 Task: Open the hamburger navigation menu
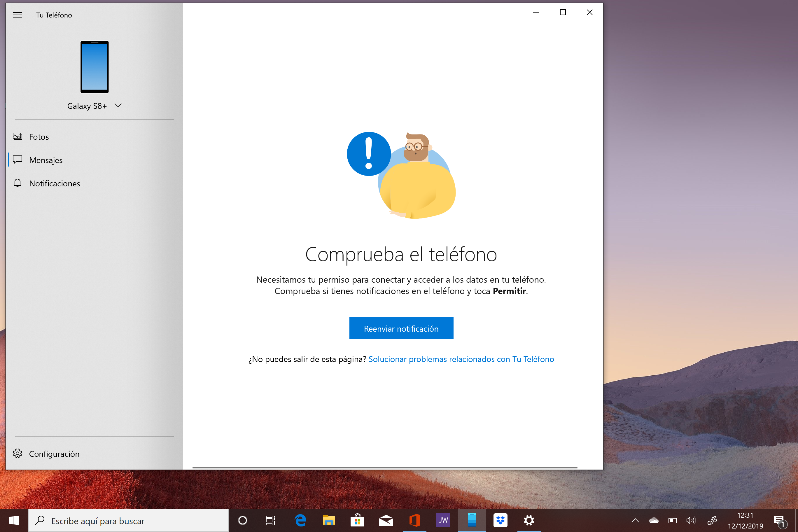click(17, 15)
